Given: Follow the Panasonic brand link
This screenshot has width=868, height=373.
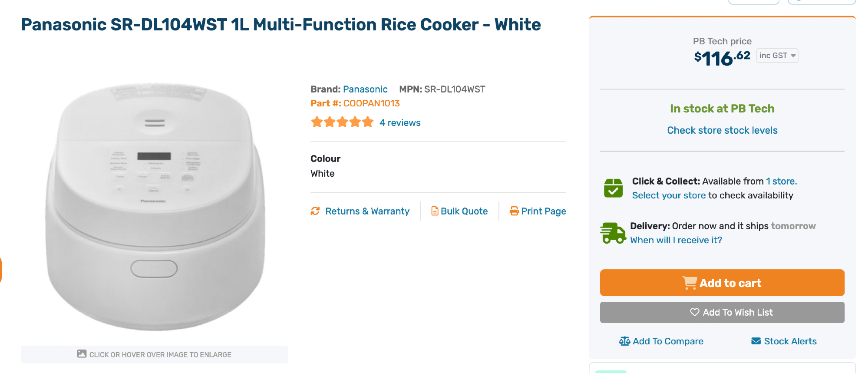Looking at the screenshot, I should point(365,89).
